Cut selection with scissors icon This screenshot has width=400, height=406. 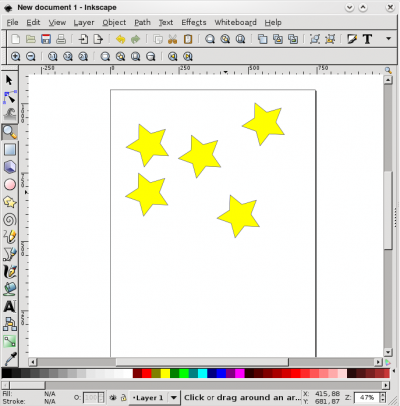(172, 39)
